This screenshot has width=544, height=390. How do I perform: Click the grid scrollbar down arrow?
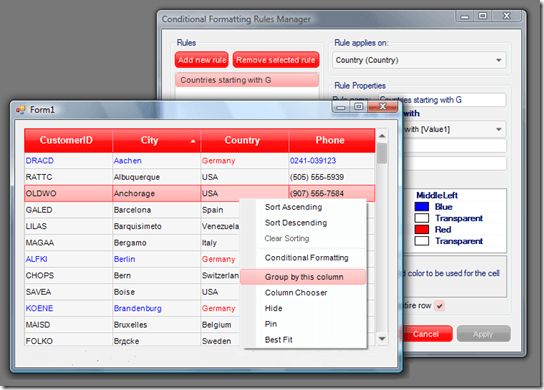[x=382, y=339]
